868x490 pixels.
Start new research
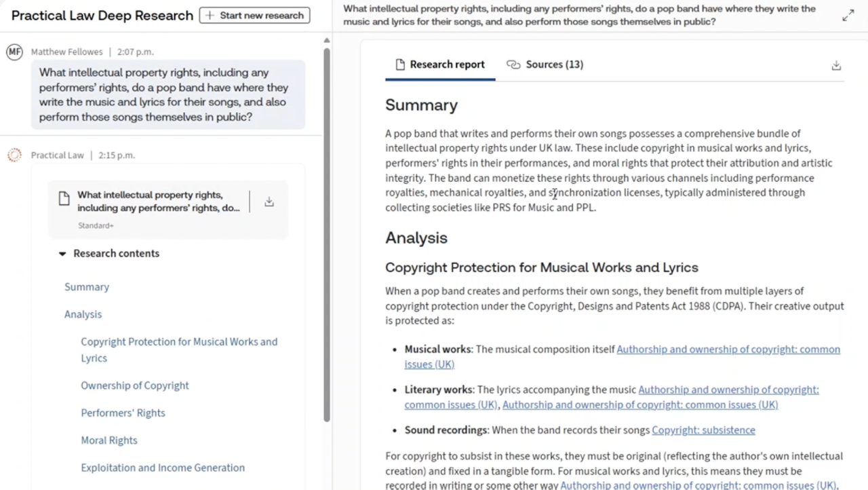click(254, 16)
